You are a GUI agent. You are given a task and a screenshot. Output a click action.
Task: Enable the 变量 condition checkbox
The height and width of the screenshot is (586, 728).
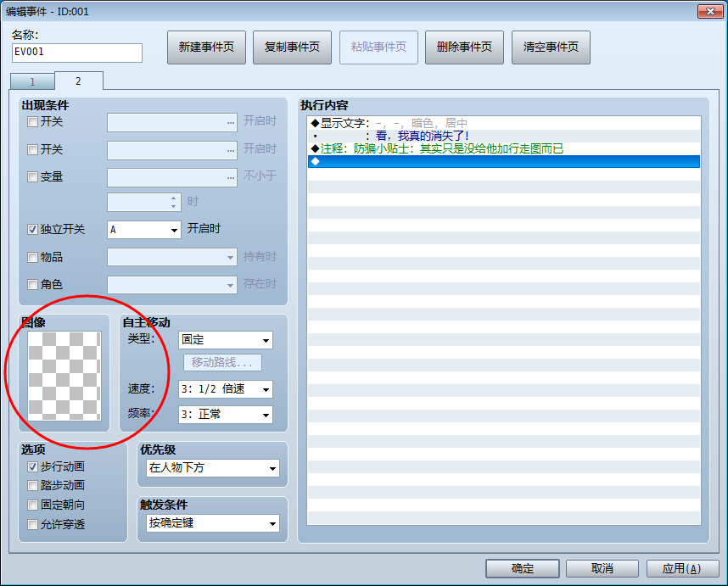[x=32, y=176]
